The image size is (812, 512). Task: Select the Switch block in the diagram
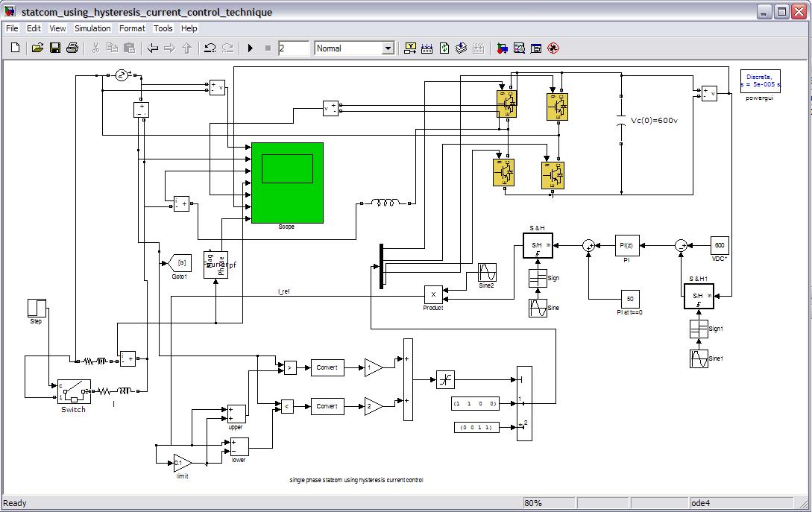pyautogui.click(x=74, y=391)
